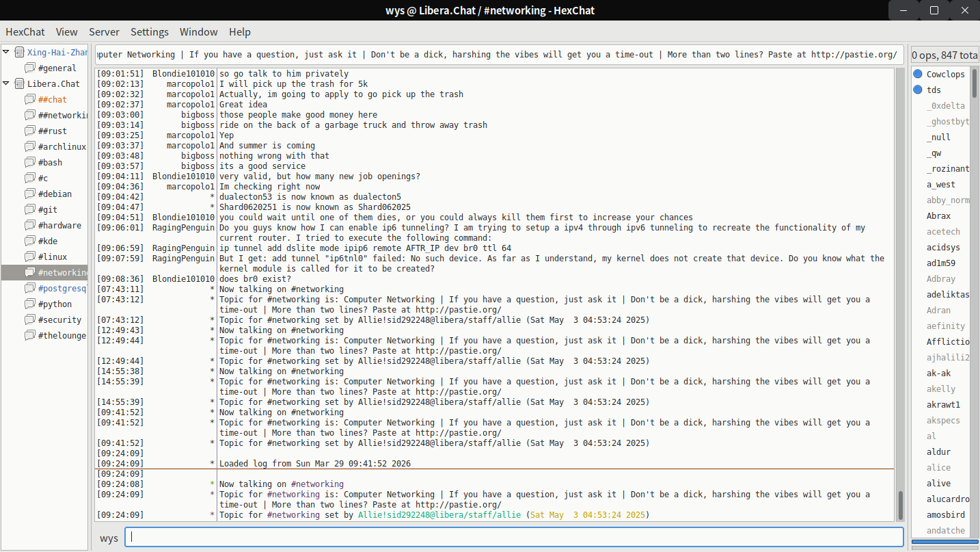Collapse the Libera.Chat server tree

click(x=6, y=83)
